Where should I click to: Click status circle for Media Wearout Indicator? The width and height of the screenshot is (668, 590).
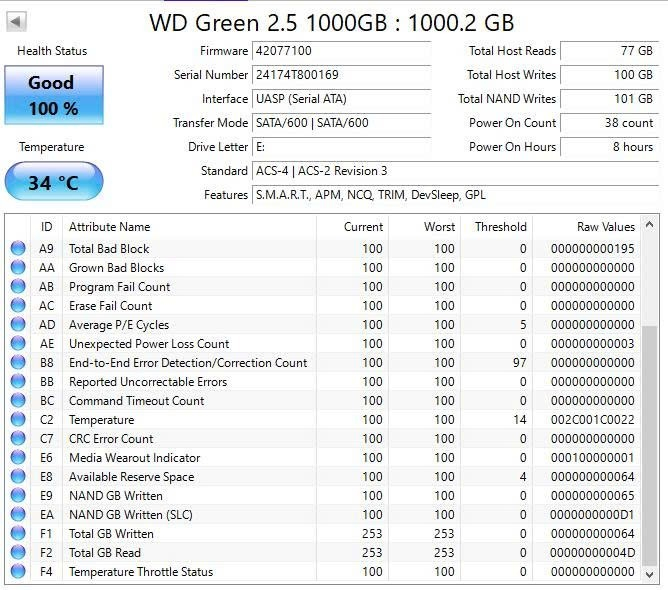click(x=18, y=457)
